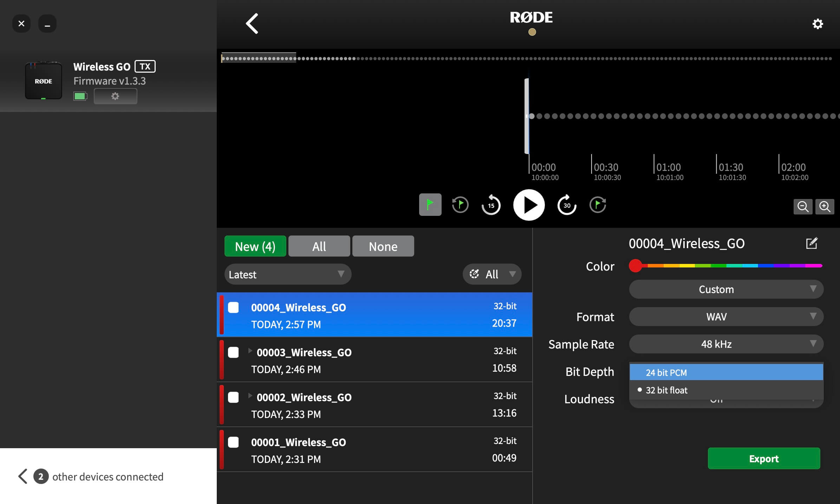Click the 00004_Wireless_GO title in export panel
The width and height of the screenshot is (840, 504).
[x=686, y=243]
